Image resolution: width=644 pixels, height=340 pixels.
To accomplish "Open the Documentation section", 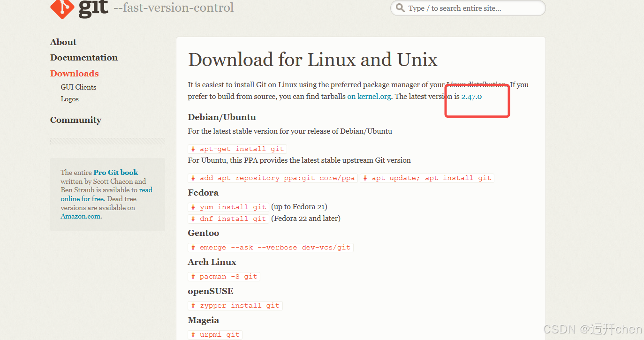I will pyautogui.click(x=83, y=57).
